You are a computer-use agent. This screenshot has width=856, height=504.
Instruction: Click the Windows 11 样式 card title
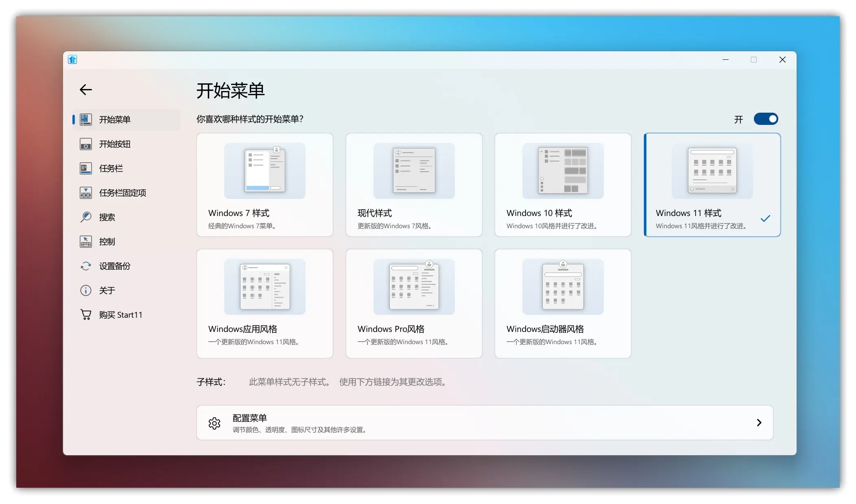point(688,213)
